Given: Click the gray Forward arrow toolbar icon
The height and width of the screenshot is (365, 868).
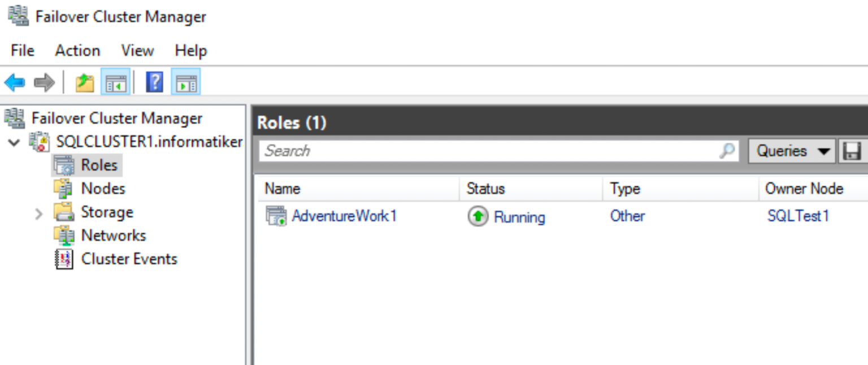Looking at the screenshot, I should [x=44, y=83].
